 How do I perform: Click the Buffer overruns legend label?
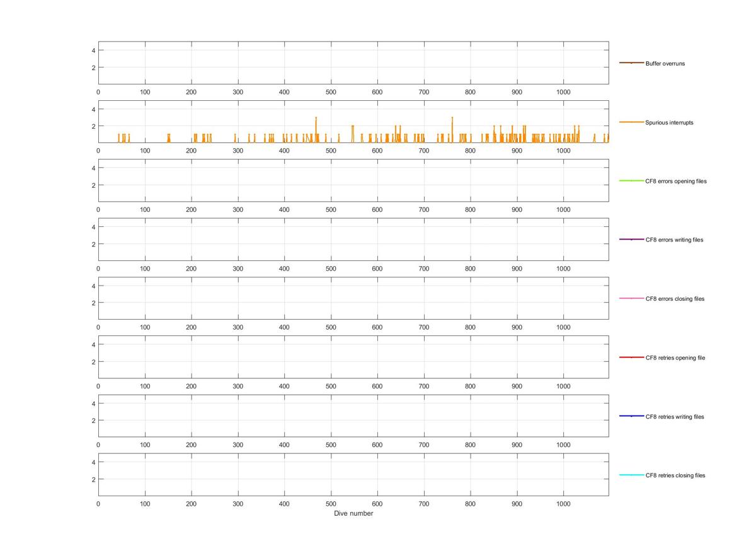coord(665,64)
